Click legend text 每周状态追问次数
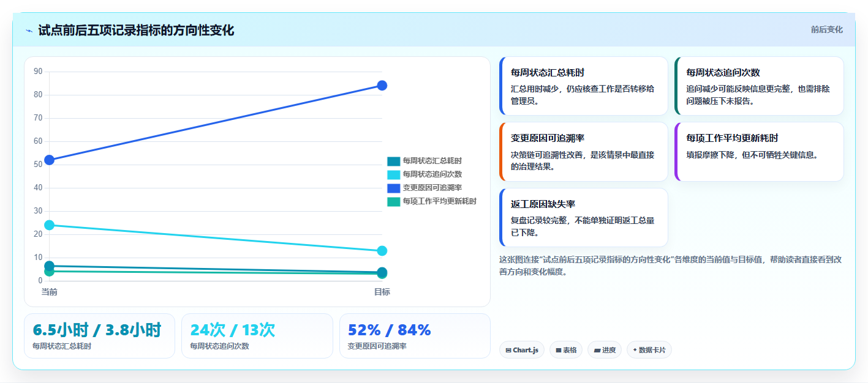Screen dimensions: 868x383 (x=432, y=174)
